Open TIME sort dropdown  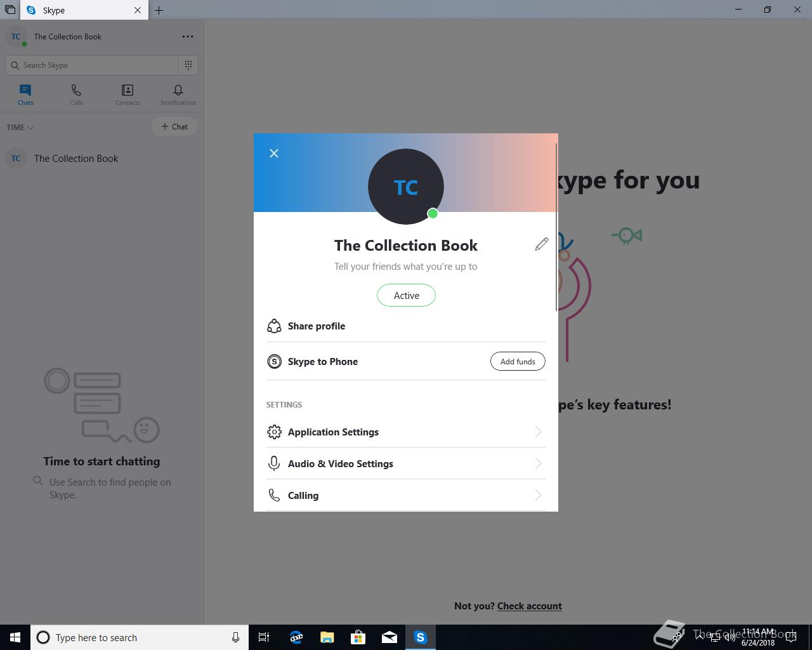(20, 127)
